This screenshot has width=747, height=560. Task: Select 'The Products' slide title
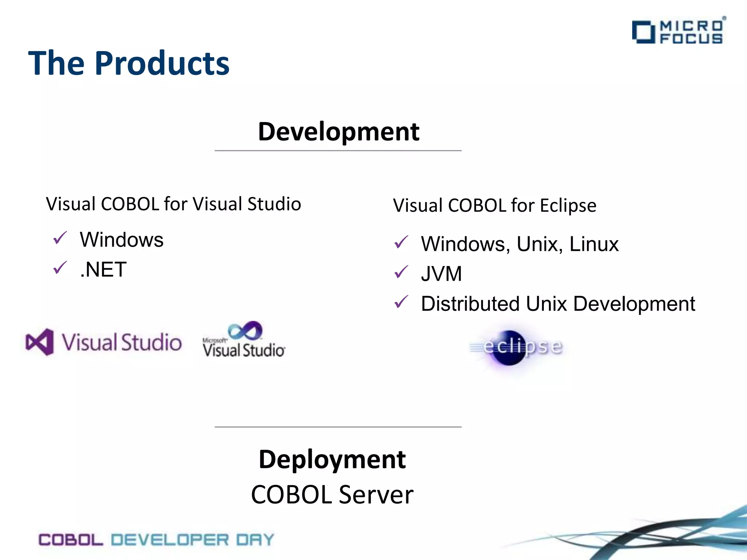tap(129, 63)
